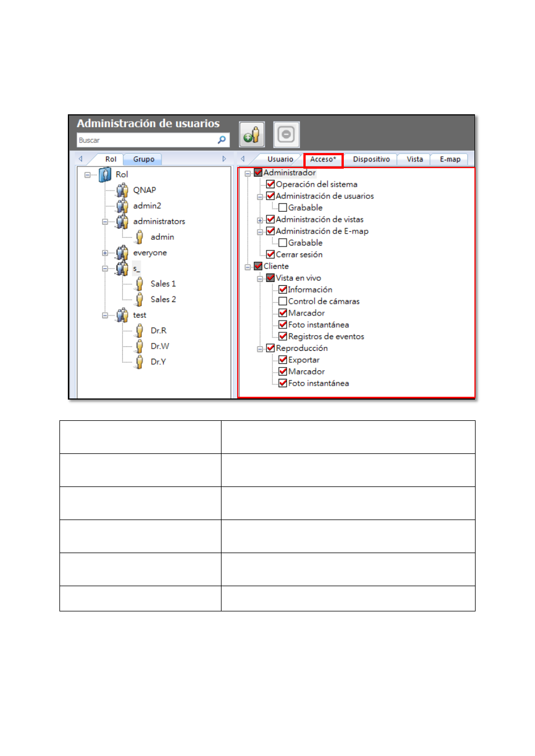Select the everyone group icon
The height and width of the screenshot is (756, 535).
coord(122,253)
